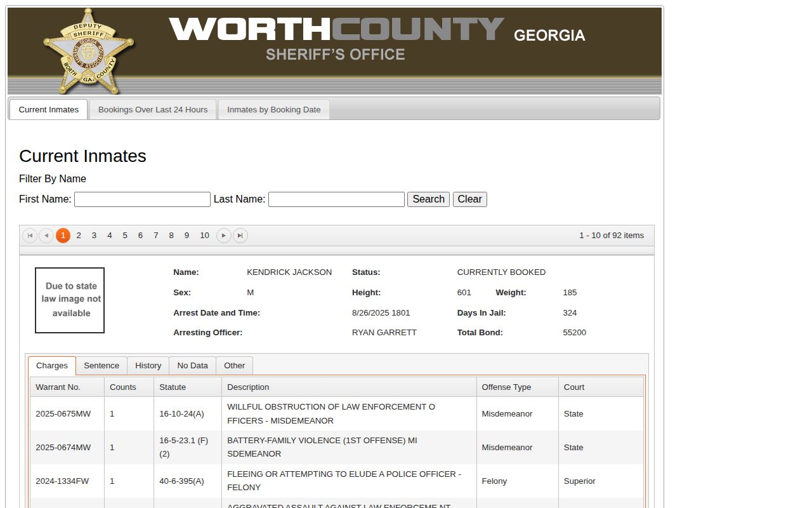The image size is (812, 508).
Task: Click the WILLFUL OBSTRUCTION description cell
Action: [350, 414]
